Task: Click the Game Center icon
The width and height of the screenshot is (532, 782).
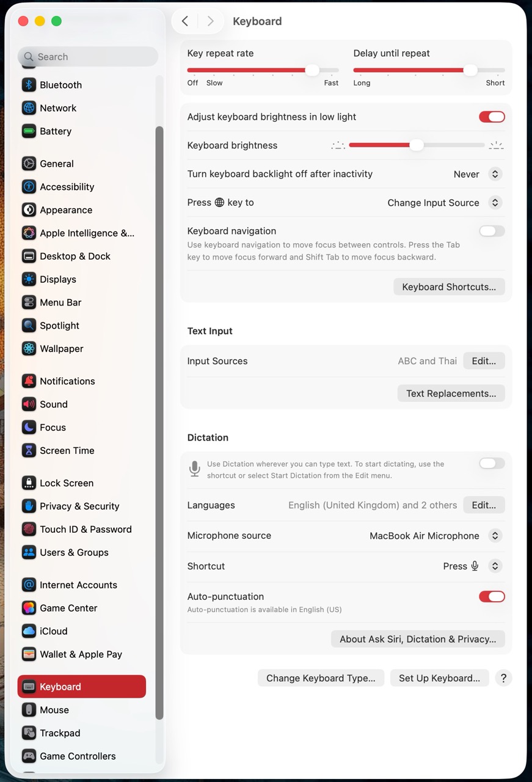Action: coord(29,608)
